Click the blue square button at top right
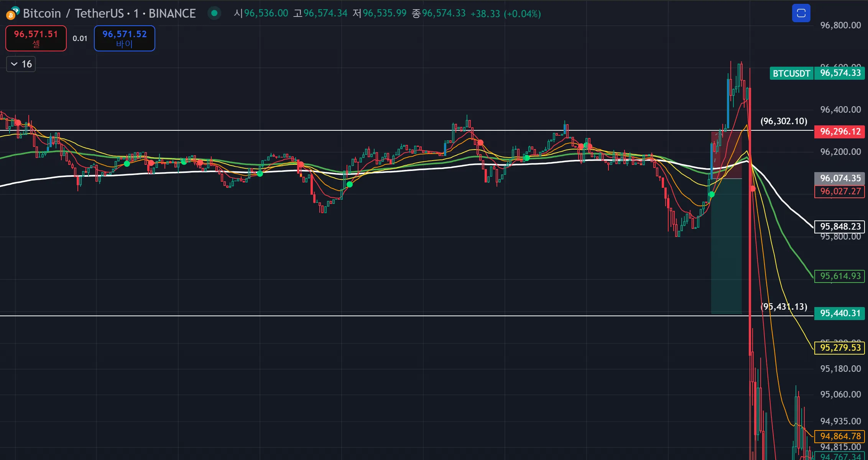The height and width of the screenshot is (460, 868). coord(801,13)
